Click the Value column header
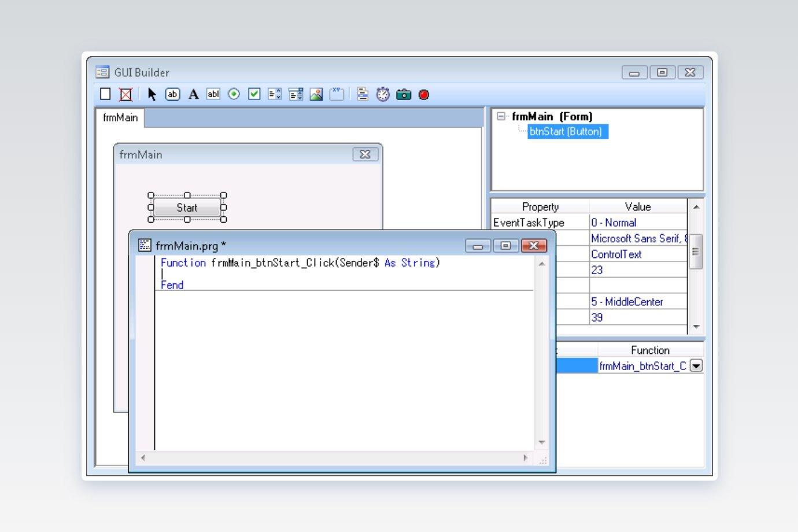The image size is (798, 532). pos(638,206)
